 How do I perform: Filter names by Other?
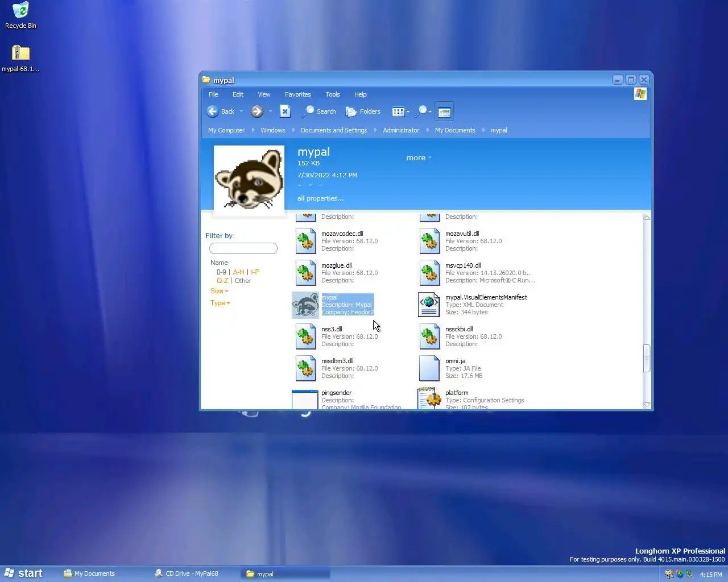coord(243,281)
